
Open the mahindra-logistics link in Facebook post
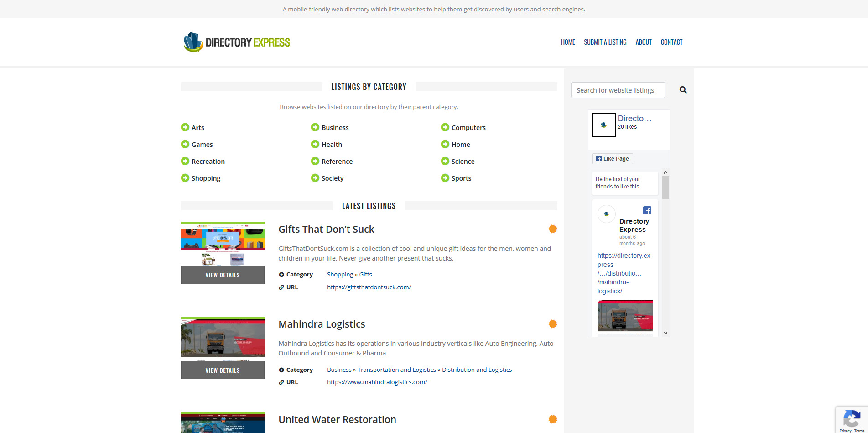624,273
